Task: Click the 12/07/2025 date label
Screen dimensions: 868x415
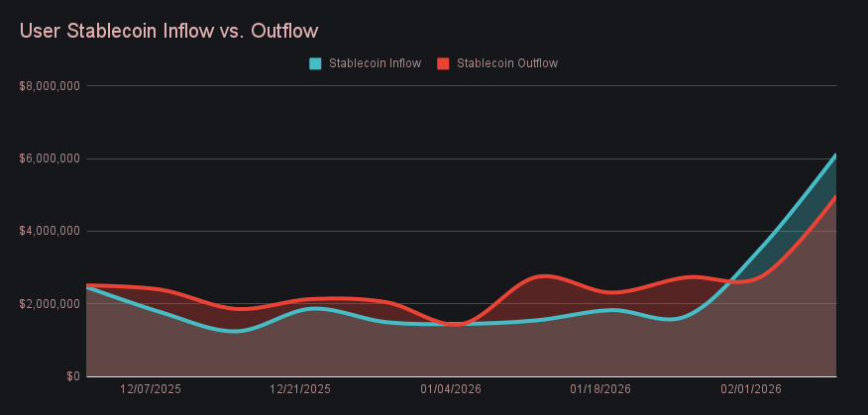Action: click(x=151, y=389)
